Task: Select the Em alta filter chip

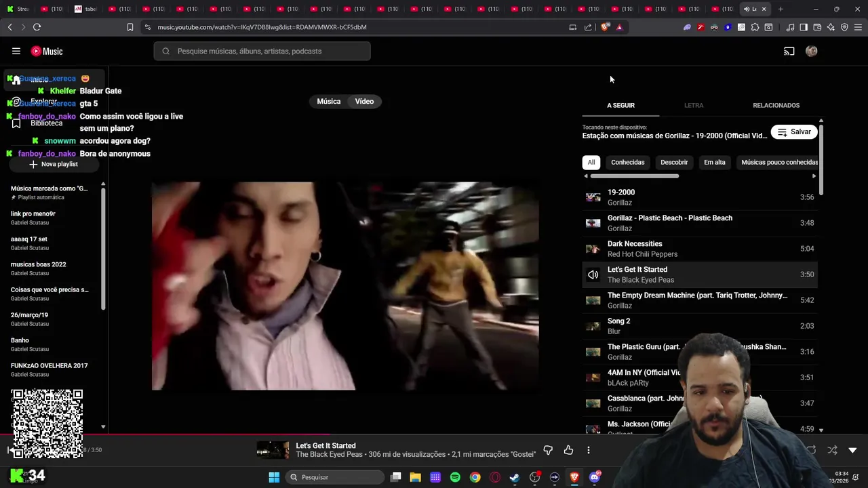Action: [x=715, y=162]
